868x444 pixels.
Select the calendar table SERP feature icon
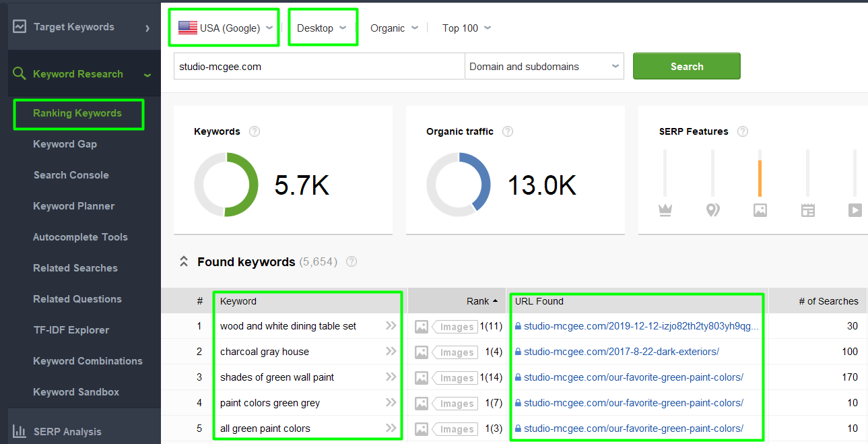808,210
